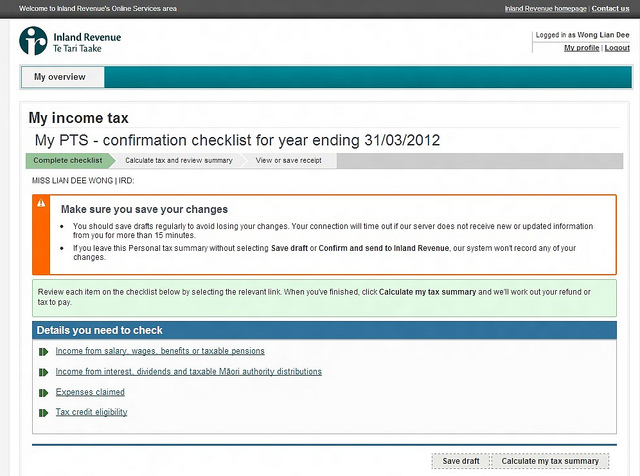Click arrow icon beside interest and dividends income

click(43, 372)
